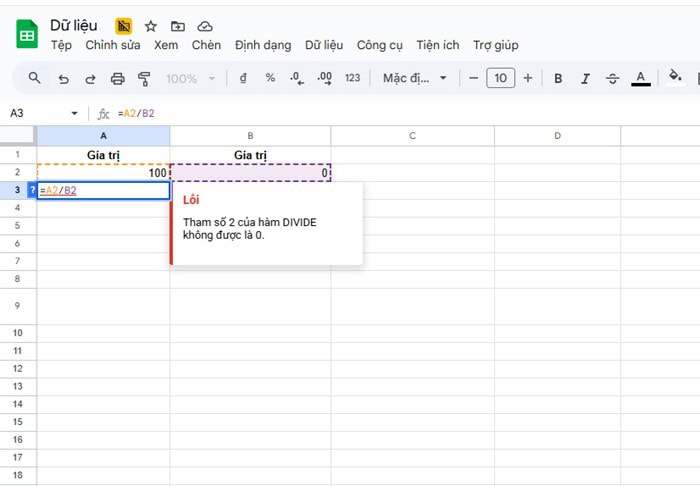
Task: Increase font size with plus button
Action: click(x=528, y=78)
